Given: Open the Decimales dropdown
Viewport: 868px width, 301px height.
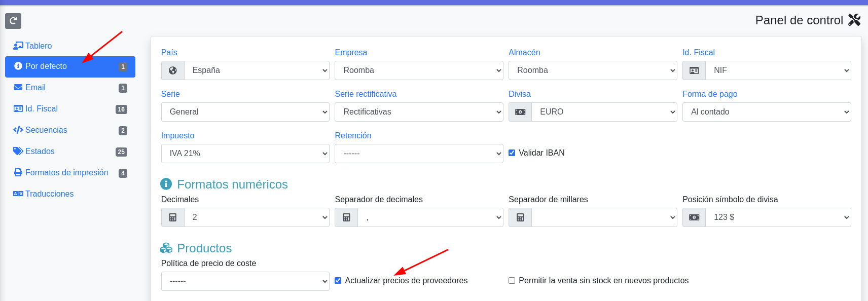Looking at the screenshot, I should [x=257, y=217].
